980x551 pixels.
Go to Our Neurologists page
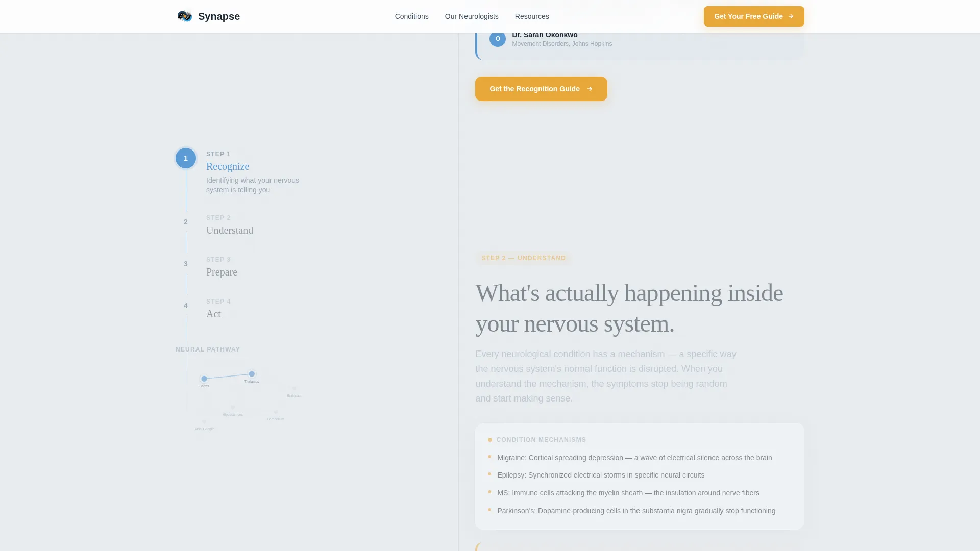click(x=472, y=16)
